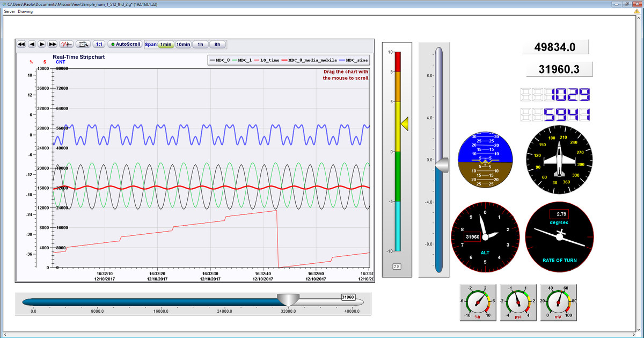Click the Real-Time Stripchart title
The width and height of the screenshot is (644, 338).
[79, 56]
